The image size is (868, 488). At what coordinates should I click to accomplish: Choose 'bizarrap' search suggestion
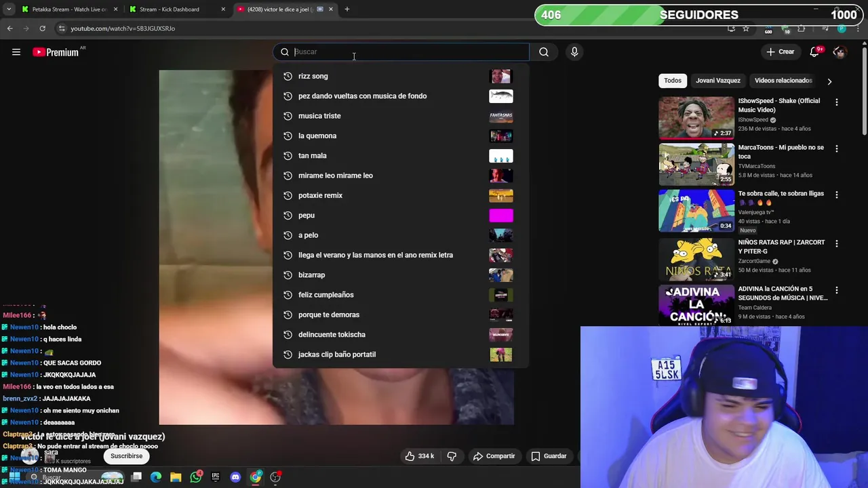(x=401, y=275)
